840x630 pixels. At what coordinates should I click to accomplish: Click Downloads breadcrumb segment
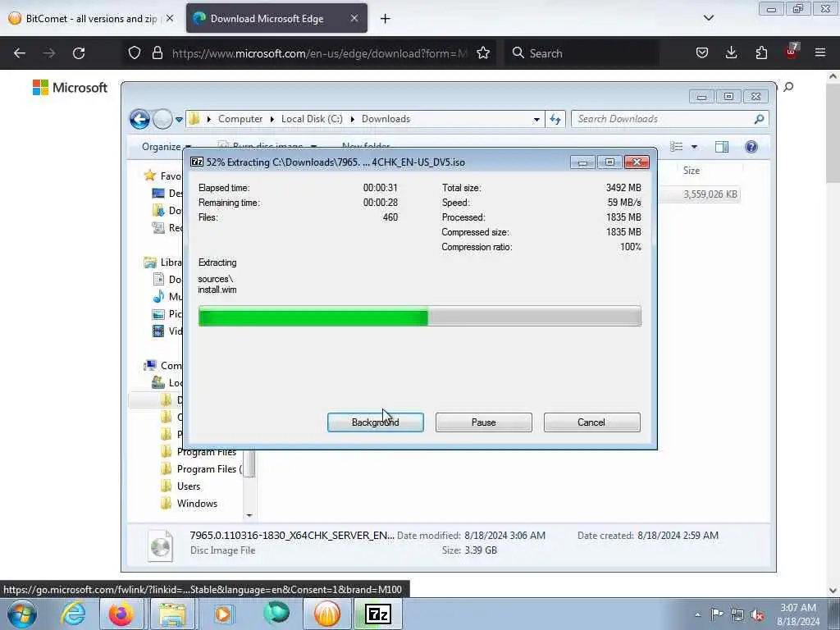[386, 119]
